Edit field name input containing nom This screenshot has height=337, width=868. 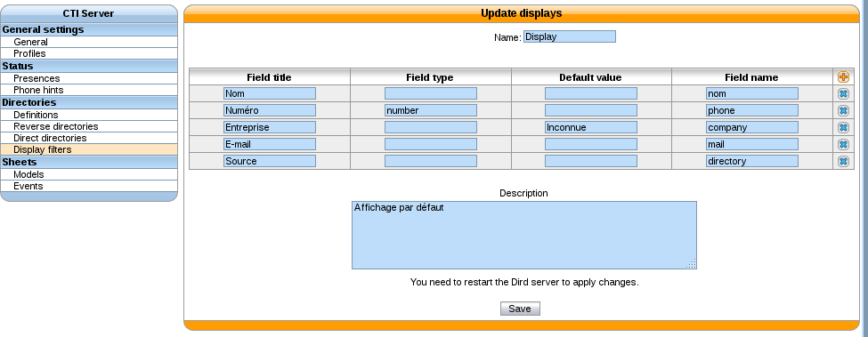tap(752, 93)
